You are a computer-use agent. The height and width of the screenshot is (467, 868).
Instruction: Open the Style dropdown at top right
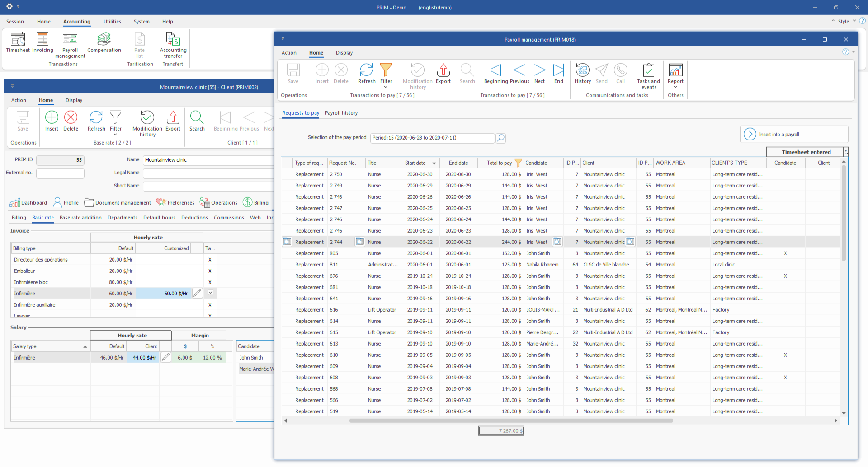pos(844,21)
